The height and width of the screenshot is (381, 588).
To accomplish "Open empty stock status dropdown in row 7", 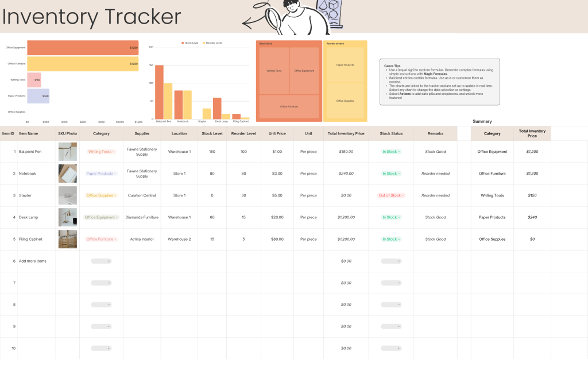I will [391, 283].
